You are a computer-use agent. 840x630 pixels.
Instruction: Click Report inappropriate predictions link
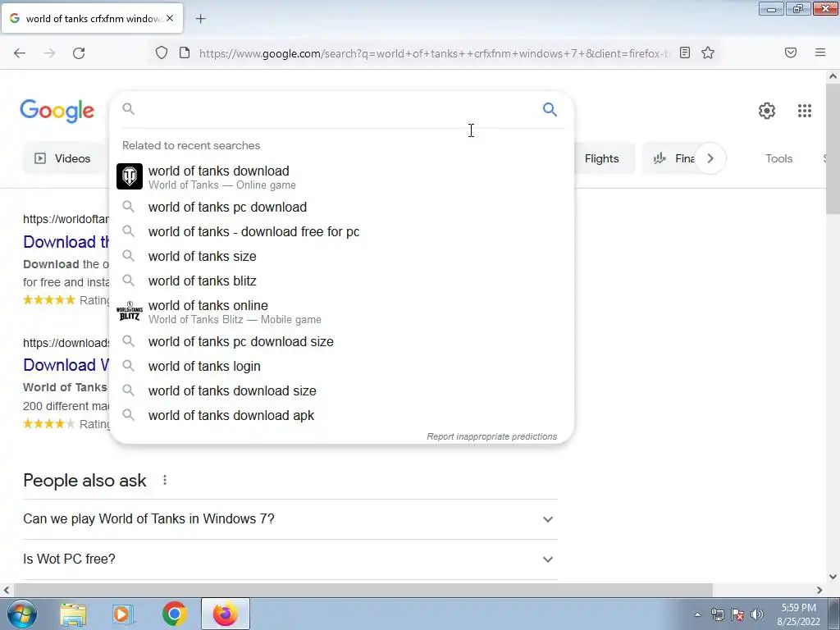[x=492, y=436]
